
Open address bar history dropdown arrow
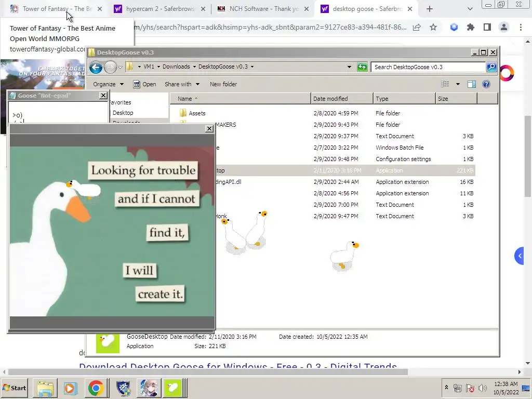349,67
